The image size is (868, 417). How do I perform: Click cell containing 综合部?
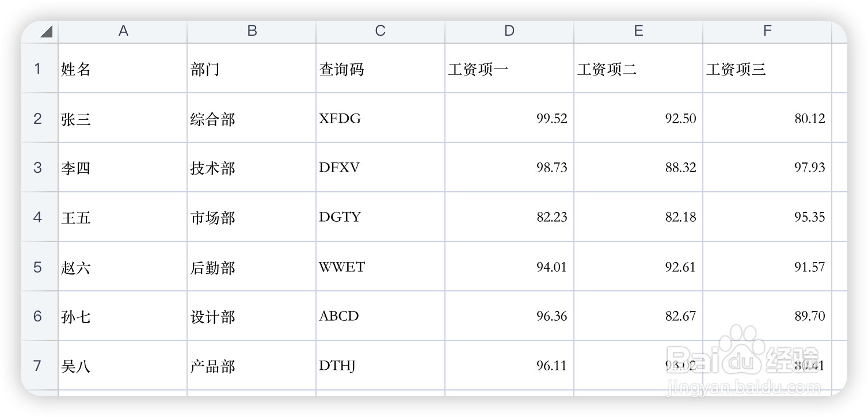click(252, 119)
